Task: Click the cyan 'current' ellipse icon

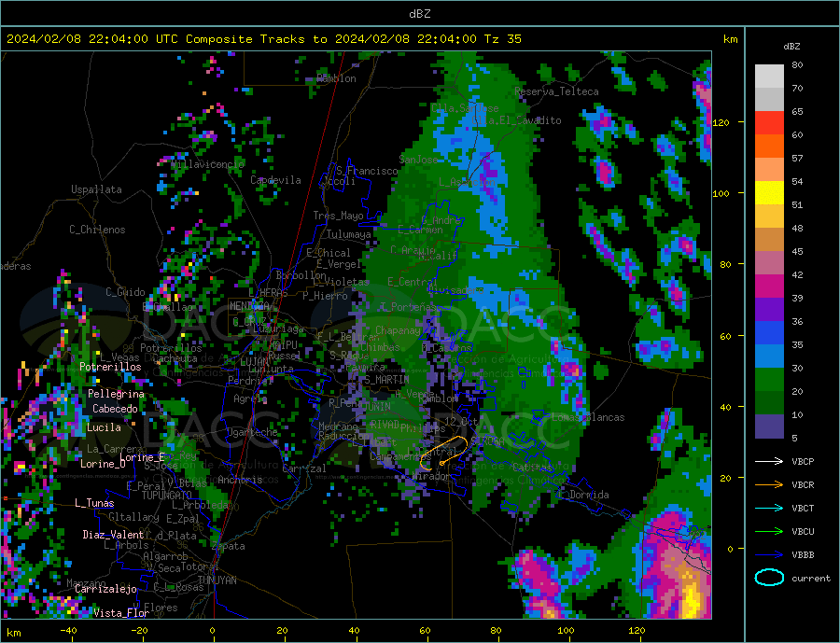Action: coord(769,578)
